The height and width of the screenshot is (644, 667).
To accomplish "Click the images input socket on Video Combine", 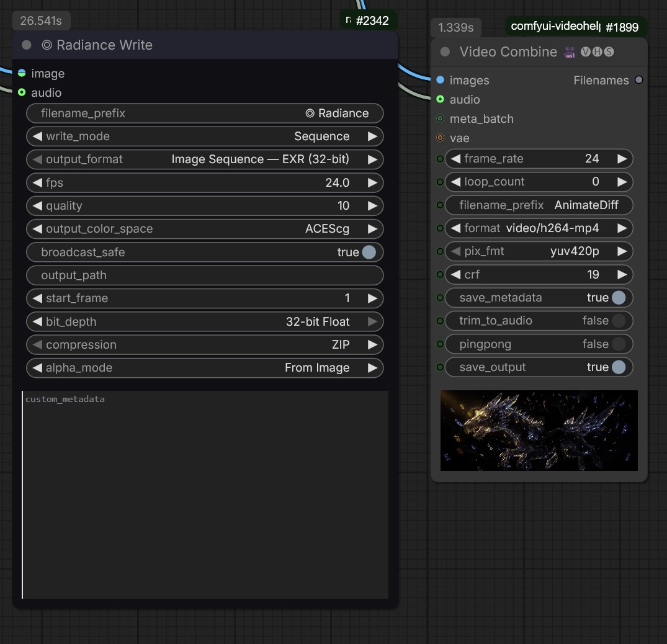I will [441, 80].
